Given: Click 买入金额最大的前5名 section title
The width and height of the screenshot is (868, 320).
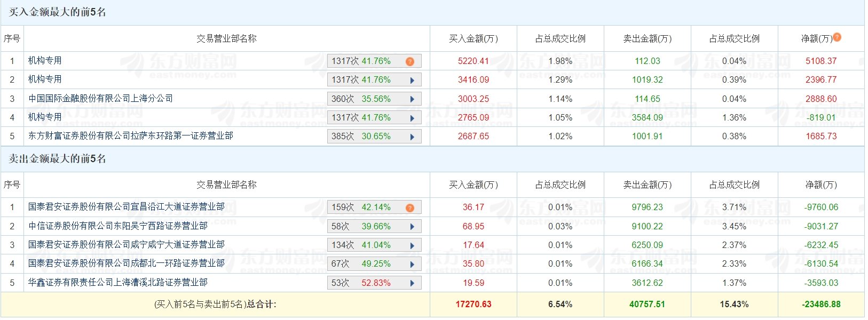Looking at the screenshot, I should click(57, 12).
